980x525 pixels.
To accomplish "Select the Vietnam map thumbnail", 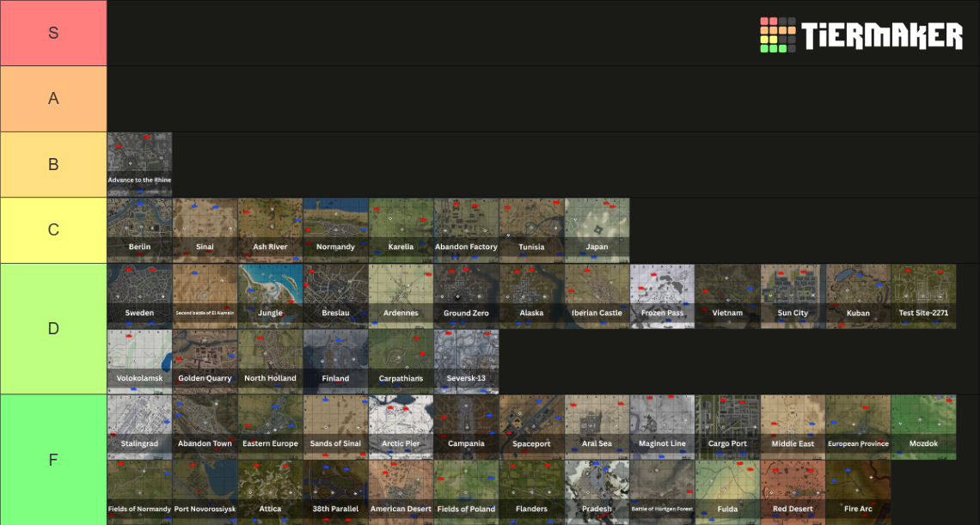I will pyautogui.click(x=727, y=296).
